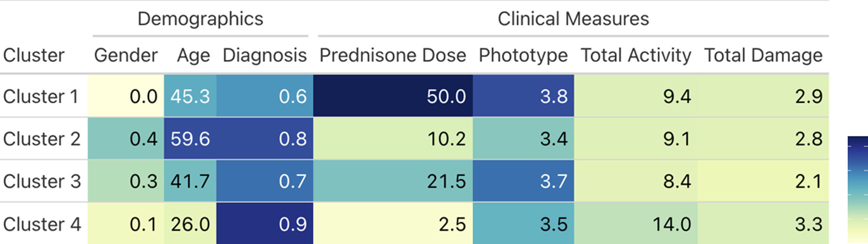Select the Cluster 2 row label
This screenshot has height=244, width=868.
point(42,139)
